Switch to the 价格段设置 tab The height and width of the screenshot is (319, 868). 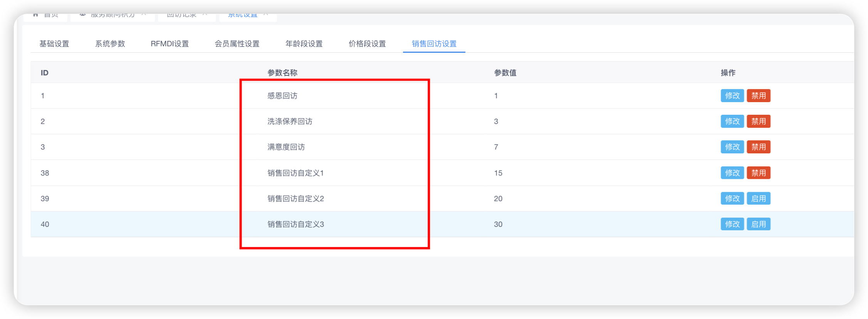[367, 44]
